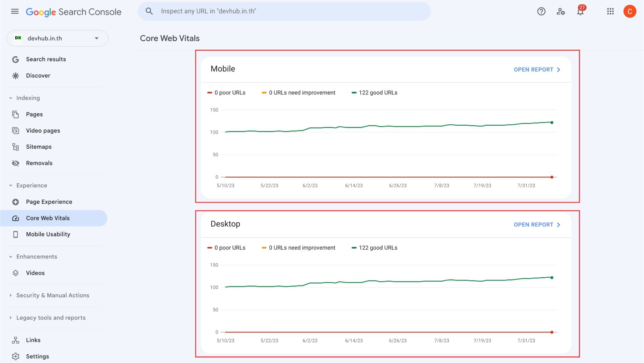Click the Links network icon
The height and width of the screenshot is (363, 644).
point(15,340)
